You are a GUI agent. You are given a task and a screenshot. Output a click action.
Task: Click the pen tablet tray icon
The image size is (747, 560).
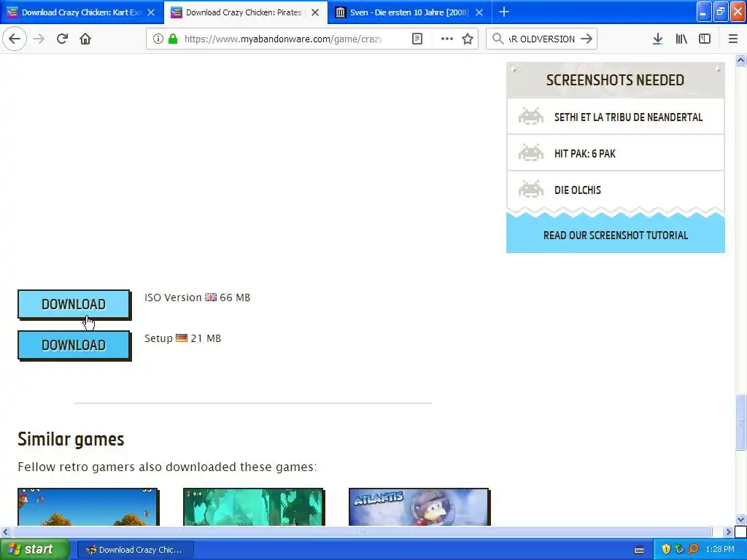(x=679, y=550)
